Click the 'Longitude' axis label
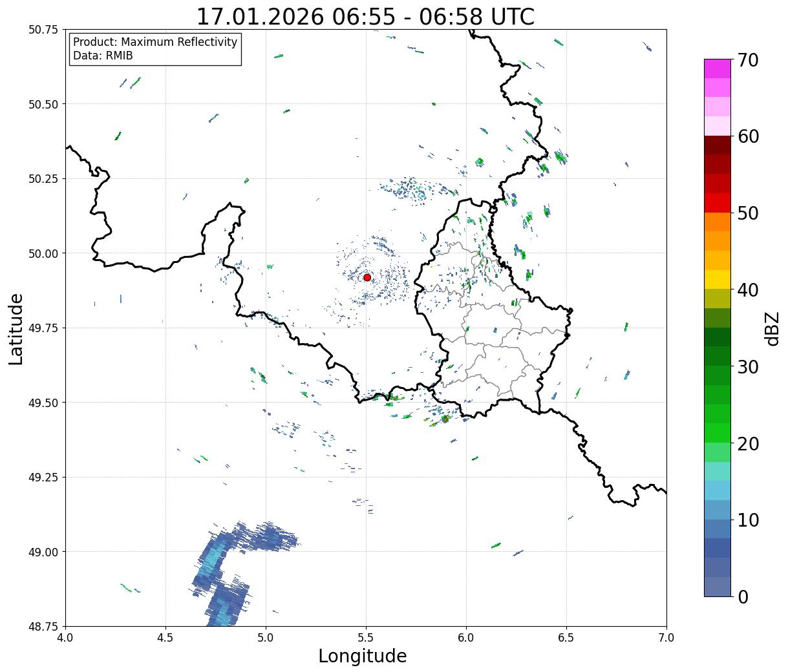 click(363, 656)
